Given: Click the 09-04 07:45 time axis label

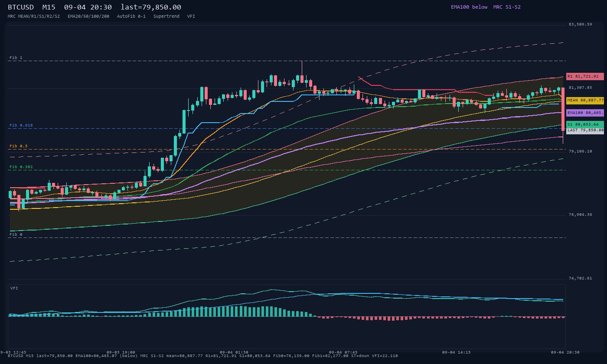Looking at the screenshot, I should (x=343, y=352).
